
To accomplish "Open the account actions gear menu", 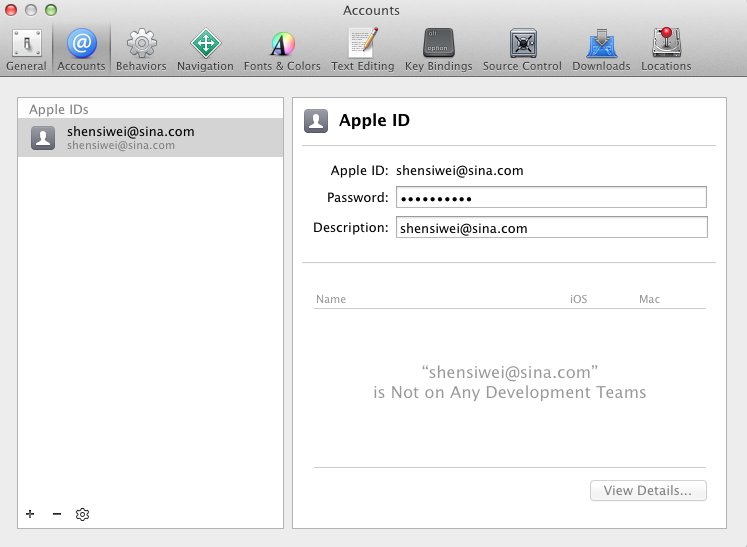I will coord(82,514).
